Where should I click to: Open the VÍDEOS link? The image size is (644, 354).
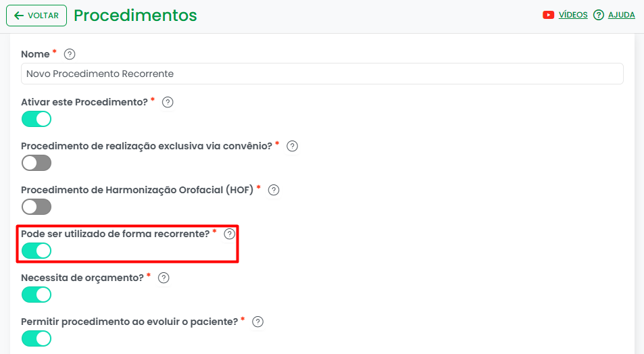[x=573, y=15]
